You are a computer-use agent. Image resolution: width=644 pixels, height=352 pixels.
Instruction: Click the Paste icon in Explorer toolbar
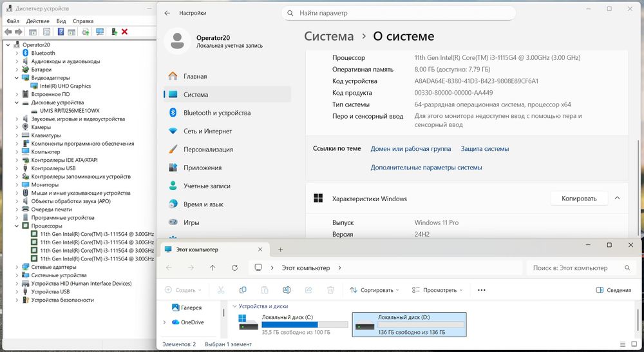[265, 290]
